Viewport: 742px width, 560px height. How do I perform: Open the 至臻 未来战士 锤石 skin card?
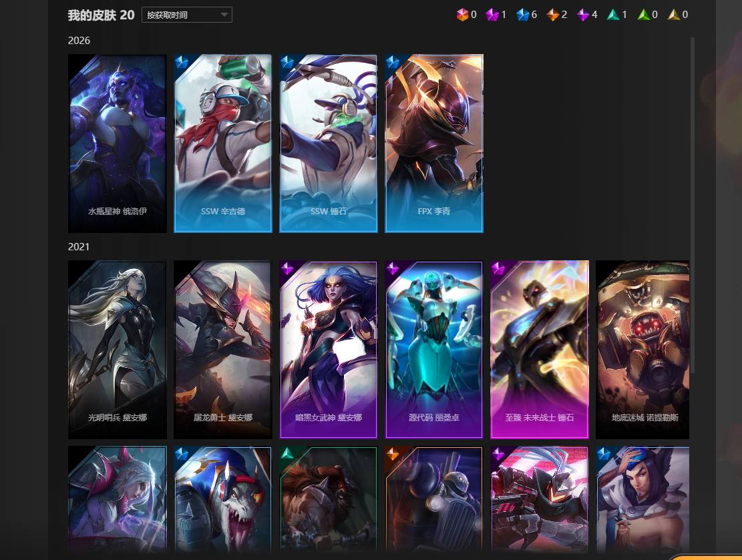pos(540,350)
